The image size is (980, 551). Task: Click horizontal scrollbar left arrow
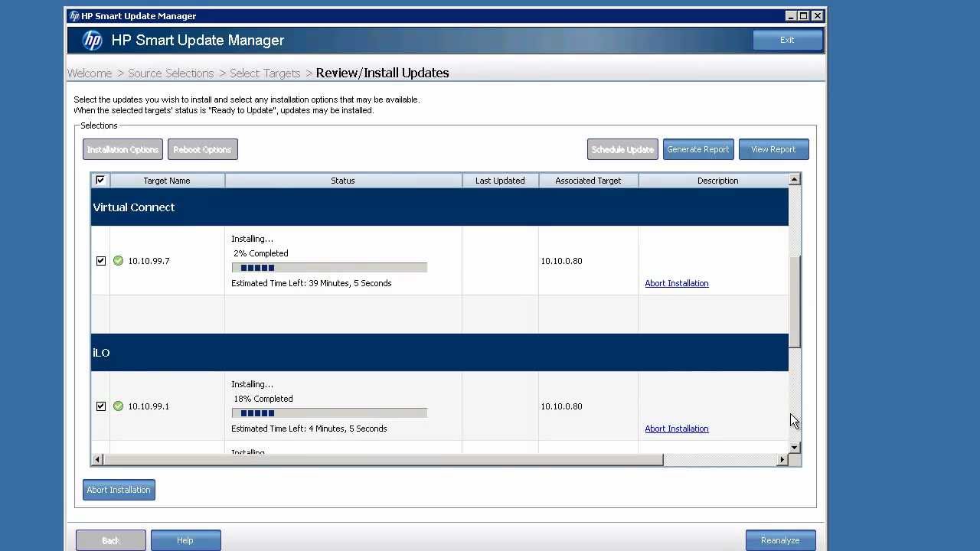(96, 460)
